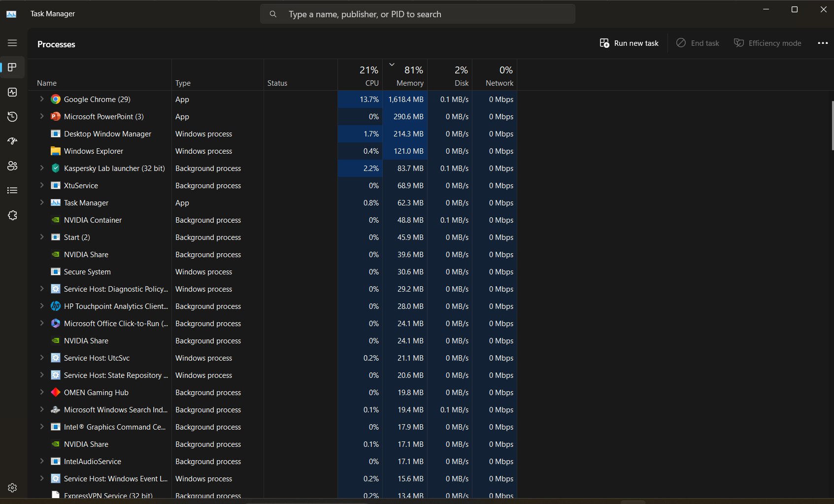The height and width of the screenshot is (504, 834).
Task: Sort processes by the CPU column
Action: click(x=360, y=75)
